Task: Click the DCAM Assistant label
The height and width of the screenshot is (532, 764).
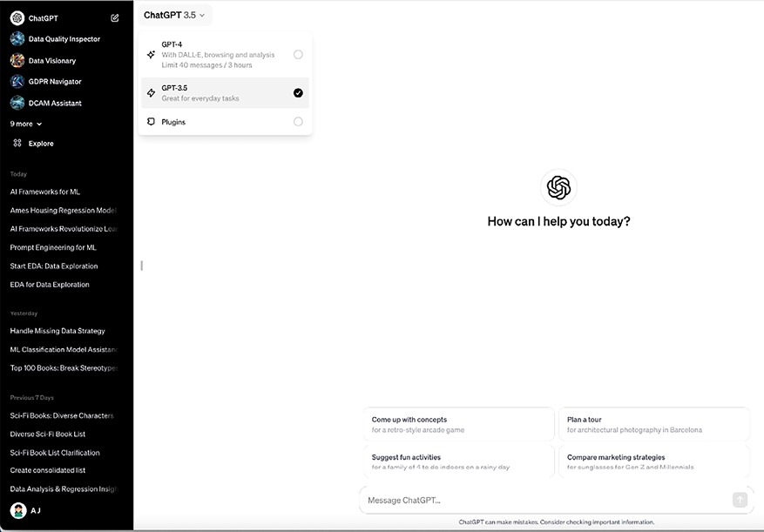Action: coord(55,104)
